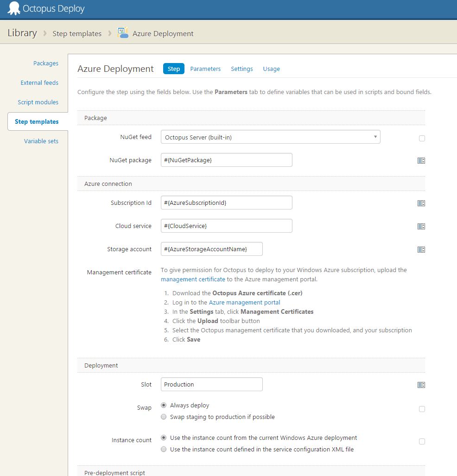Click the Azure Deployment page heading

tap(116, 69)
